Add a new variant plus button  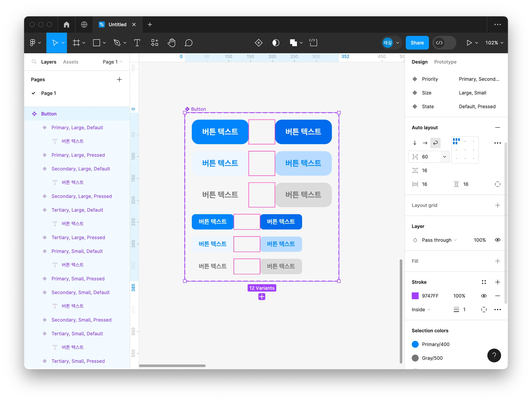262,297
